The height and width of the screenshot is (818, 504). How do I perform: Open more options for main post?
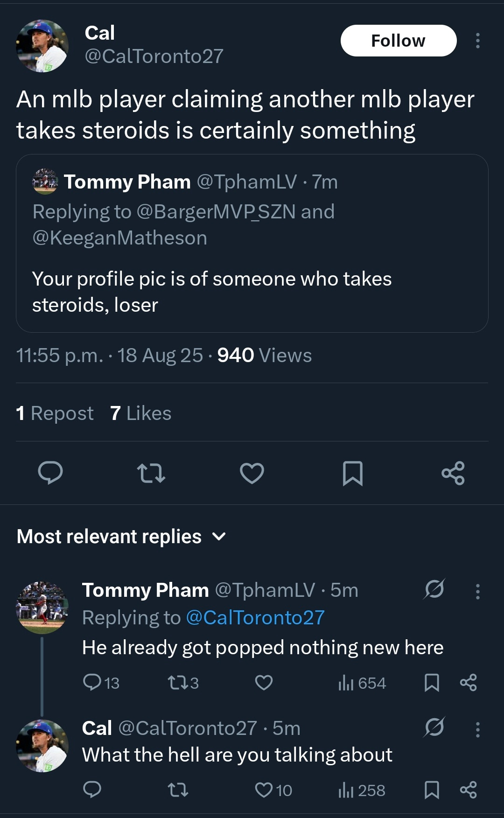tap(477, 41)
